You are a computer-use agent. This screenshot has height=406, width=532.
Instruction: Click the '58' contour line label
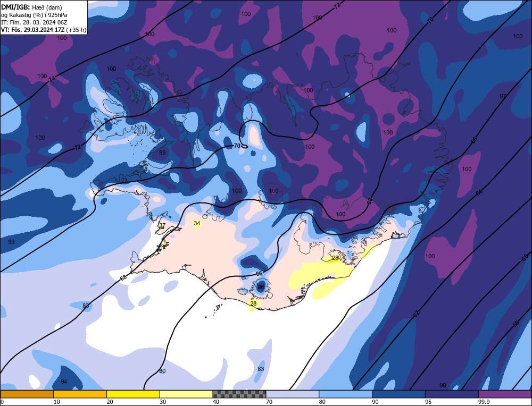coord(516,323)
